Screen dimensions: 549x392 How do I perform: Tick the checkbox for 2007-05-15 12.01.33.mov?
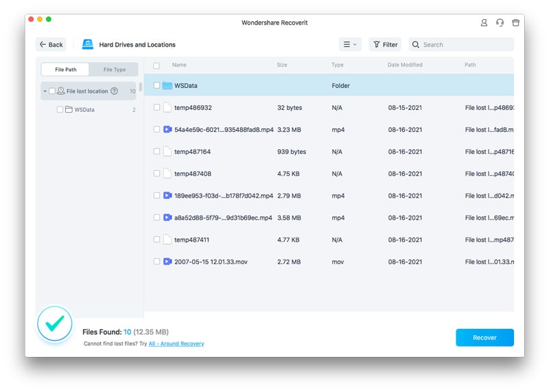point(156,262)
